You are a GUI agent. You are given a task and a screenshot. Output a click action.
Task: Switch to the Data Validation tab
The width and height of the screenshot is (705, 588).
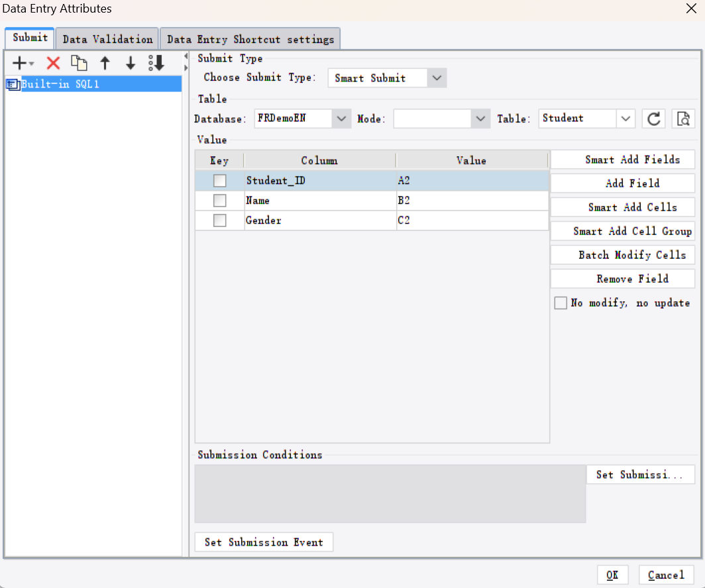click(x=107, y=38)
